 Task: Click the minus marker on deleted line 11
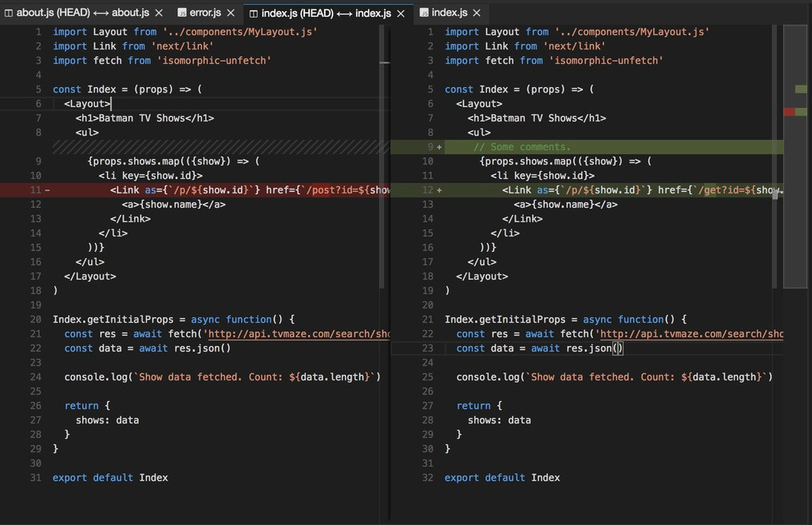(x=47, y=190)
